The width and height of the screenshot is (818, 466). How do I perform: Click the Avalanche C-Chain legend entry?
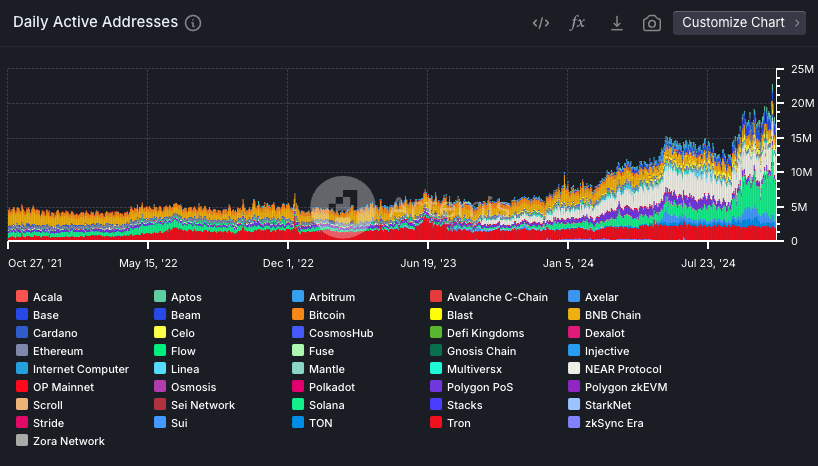tap(496, 297)
